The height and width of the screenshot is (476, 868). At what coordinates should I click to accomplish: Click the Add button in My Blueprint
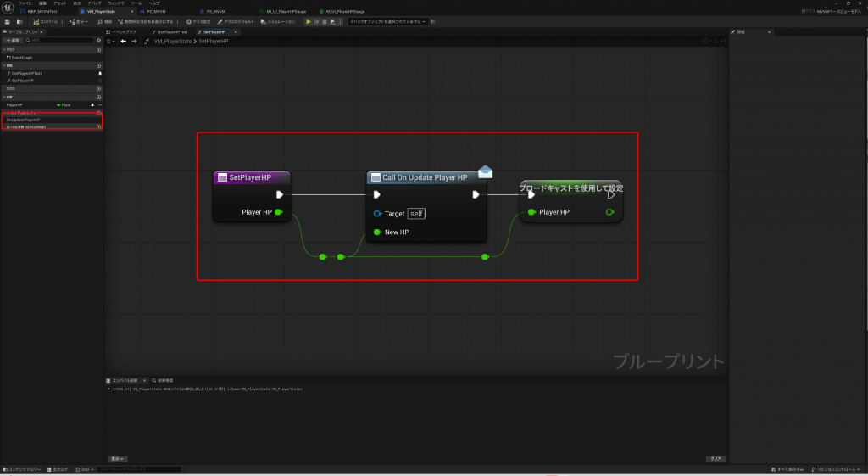[x=13, y=40]
